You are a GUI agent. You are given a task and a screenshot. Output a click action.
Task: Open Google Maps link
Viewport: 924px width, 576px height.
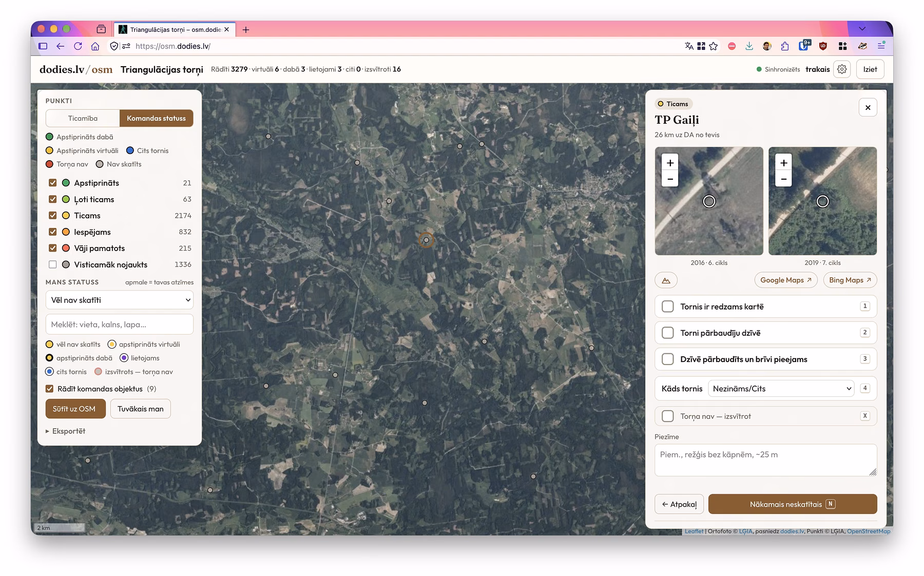(x=785, y=280)
